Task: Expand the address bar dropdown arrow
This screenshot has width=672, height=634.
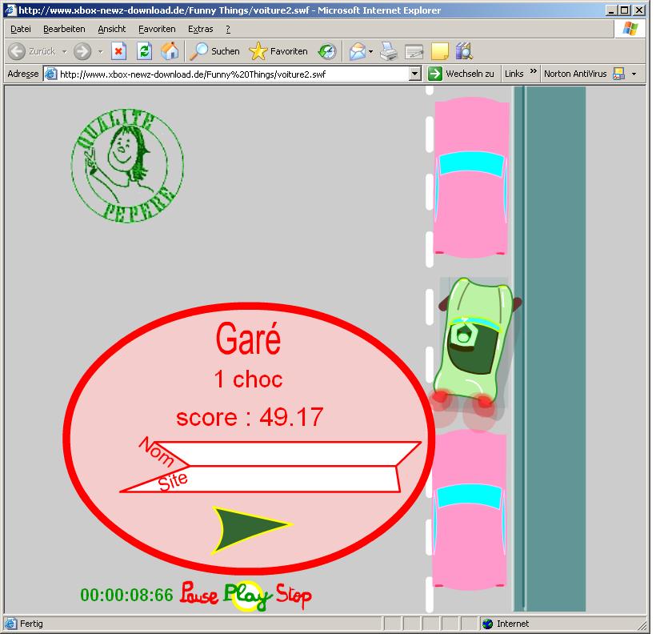Action: coord(414,74)
